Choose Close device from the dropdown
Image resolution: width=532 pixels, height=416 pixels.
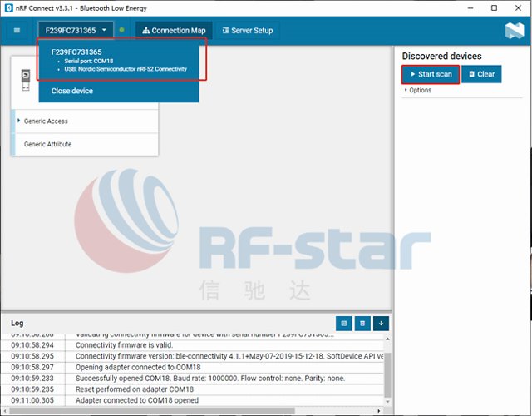tap(72, 91)
